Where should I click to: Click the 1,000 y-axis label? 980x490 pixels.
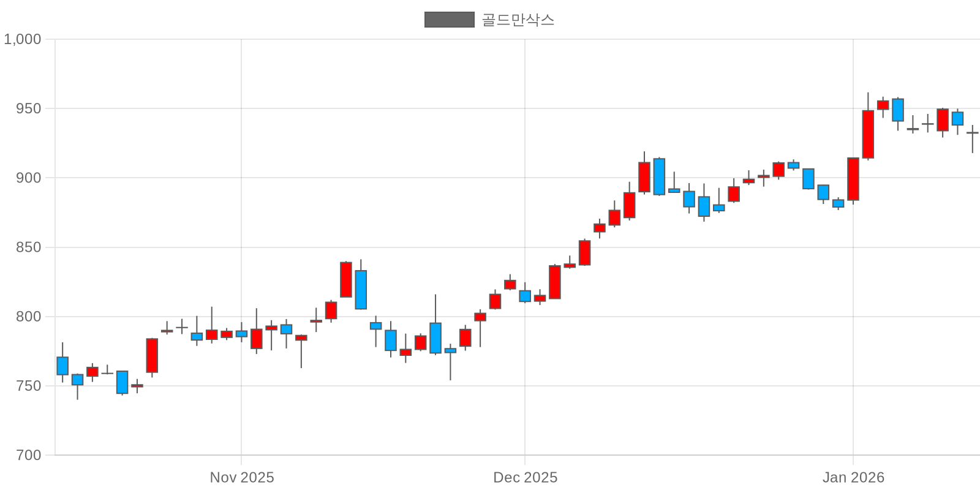click(23, 39)
